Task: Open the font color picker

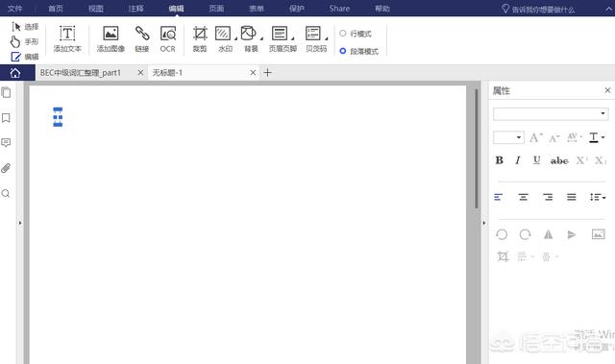Action: point(597,137)
